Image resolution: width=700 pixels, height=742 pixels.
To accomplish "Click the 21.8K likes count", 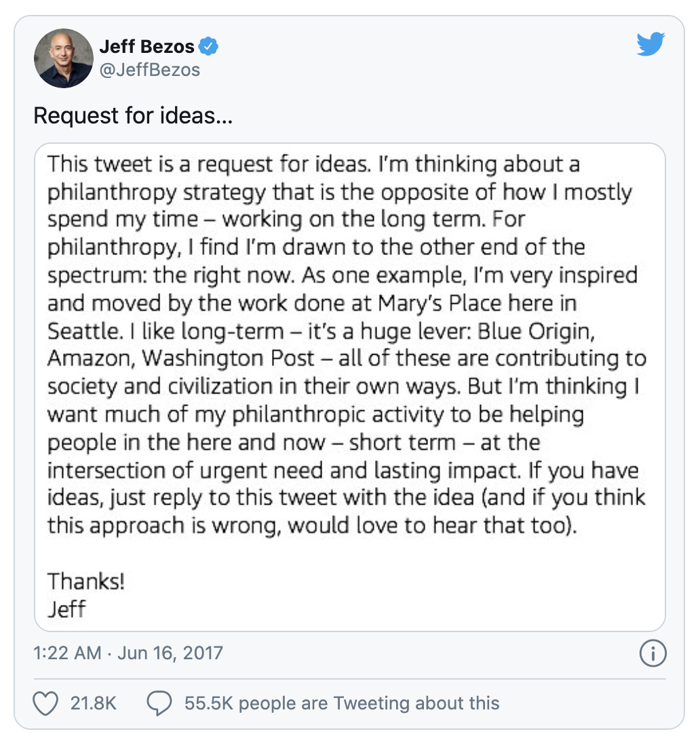I will coord(94,703).
